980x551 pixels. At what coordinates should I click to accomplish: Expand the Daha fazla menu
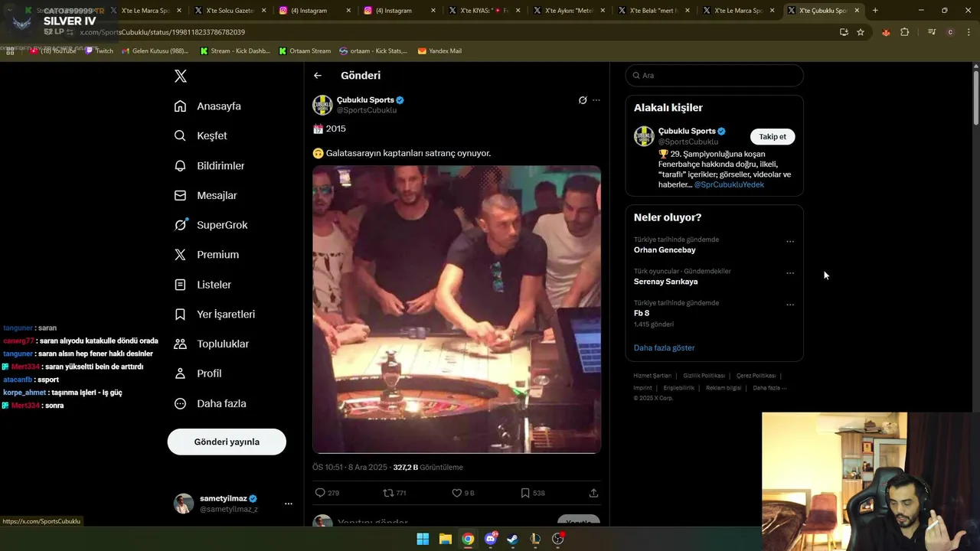pyautogui.click(x=210, y=403)
